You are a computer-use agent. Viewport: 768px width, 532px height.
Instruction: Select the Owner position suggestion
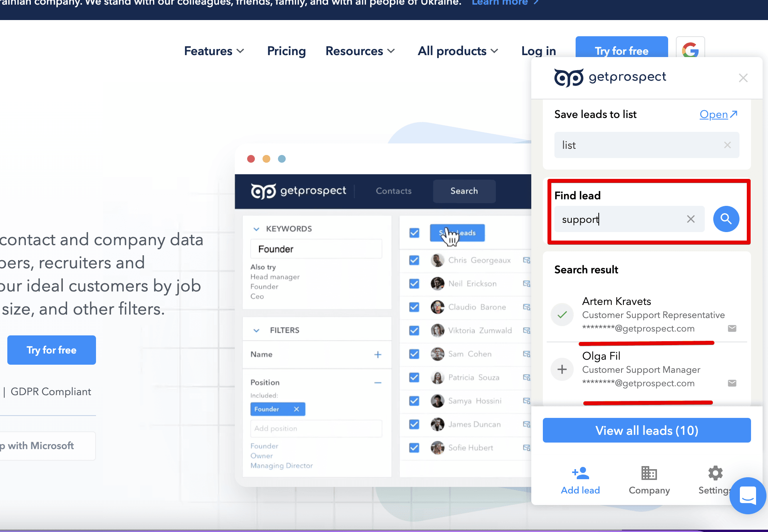coord(261,456)
